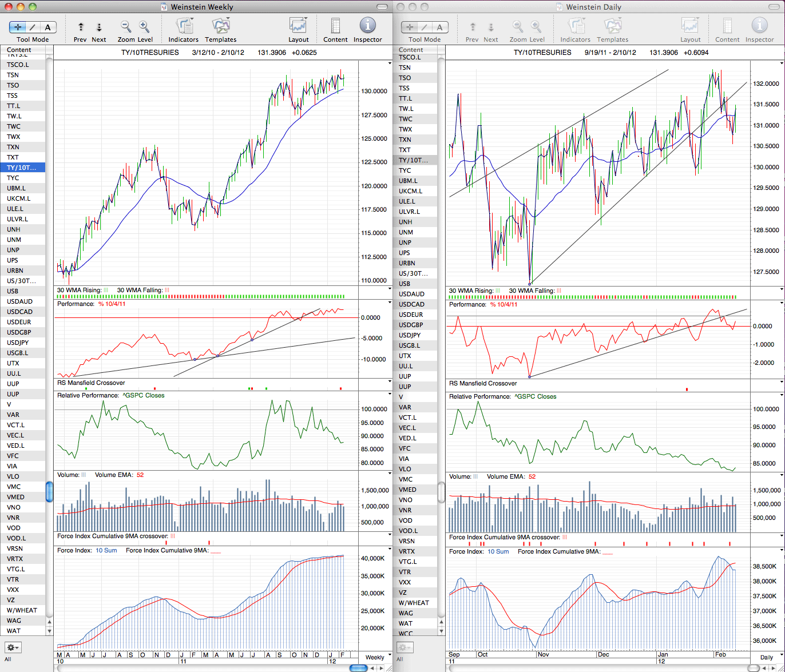Click up arrow of Weekly content list scrollbar
785x672 pixels.
point(49,622)
